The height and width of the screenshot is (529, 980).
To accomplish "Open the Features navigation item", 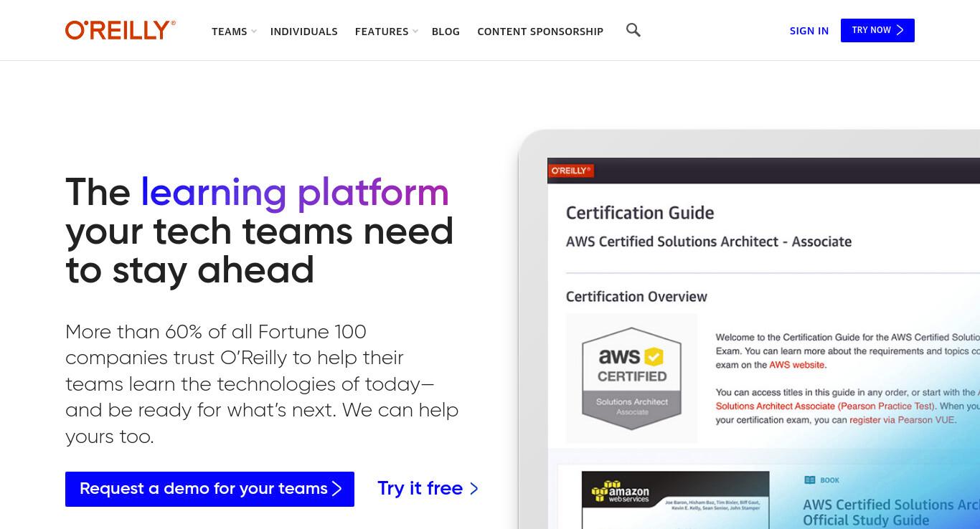I will pos(382,32).
